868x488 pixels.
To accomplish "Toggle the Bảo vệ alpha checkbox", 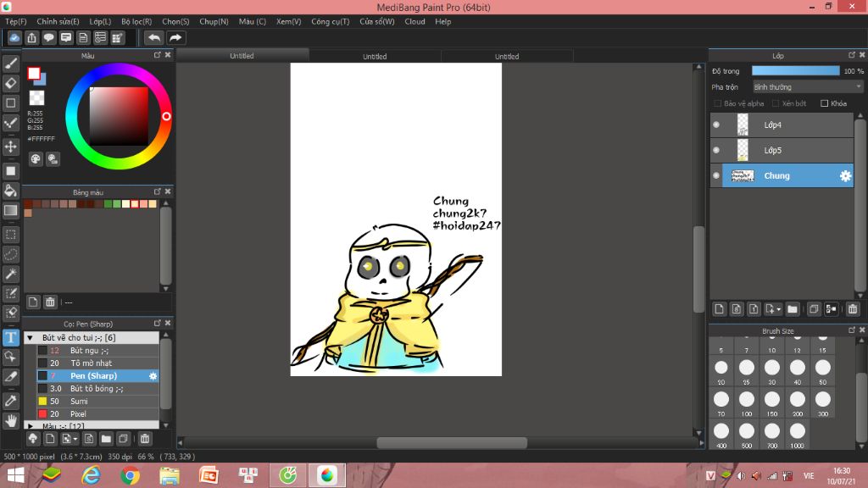I will tap(717, 103).
